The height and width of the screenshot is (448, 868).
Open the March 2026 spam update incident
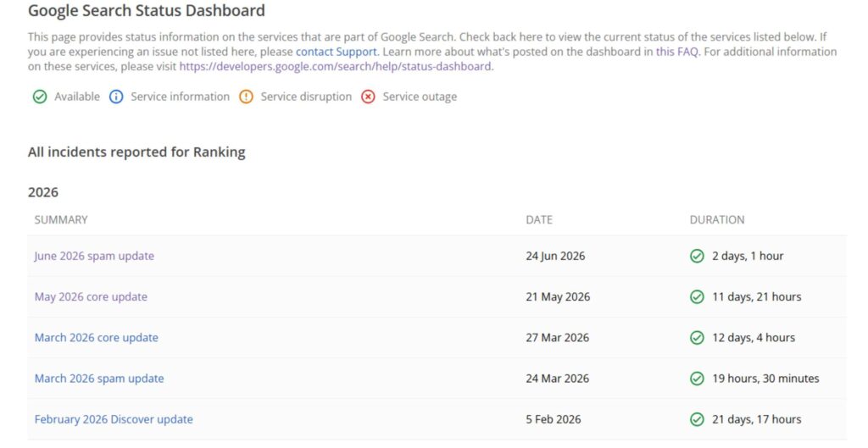pos(99,379)
